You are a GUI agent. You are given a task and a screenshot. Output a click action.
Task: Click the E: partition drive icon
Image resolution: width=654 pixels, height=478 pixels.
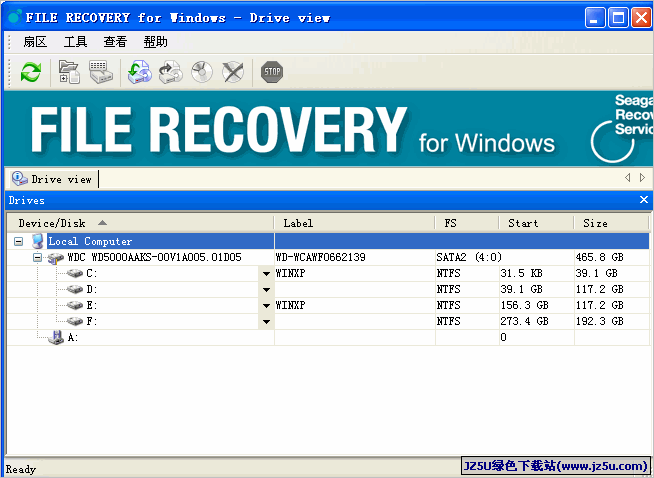click(x=75, y=305)
